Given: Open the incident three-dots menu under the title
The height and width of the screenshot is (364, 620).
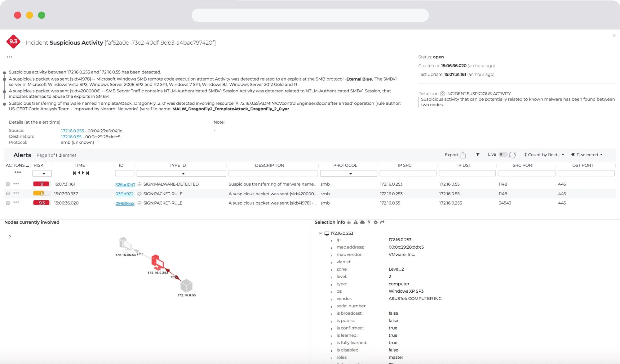Looking at the screenshot, I should 10,57.
